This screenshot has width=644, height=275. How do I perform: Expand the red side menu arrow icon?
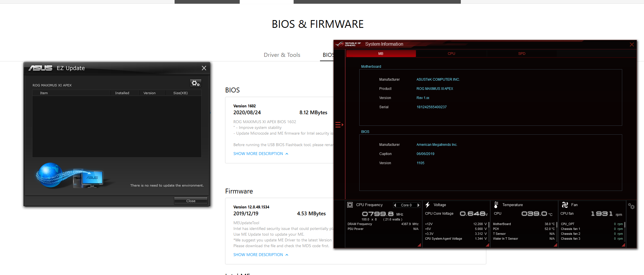pyautogui.click(x=339, y=125)
